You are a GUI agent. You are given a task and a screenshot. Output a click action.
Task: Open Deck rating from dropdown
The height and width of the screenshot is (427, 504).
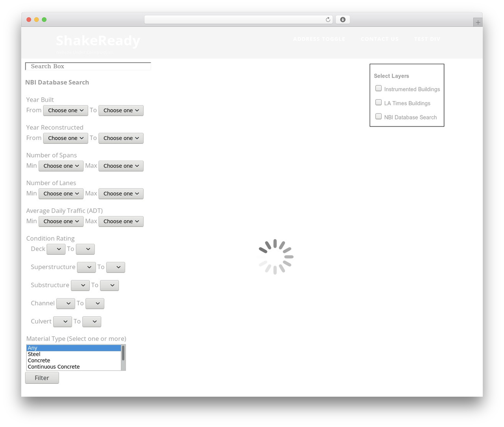[56, 249]
